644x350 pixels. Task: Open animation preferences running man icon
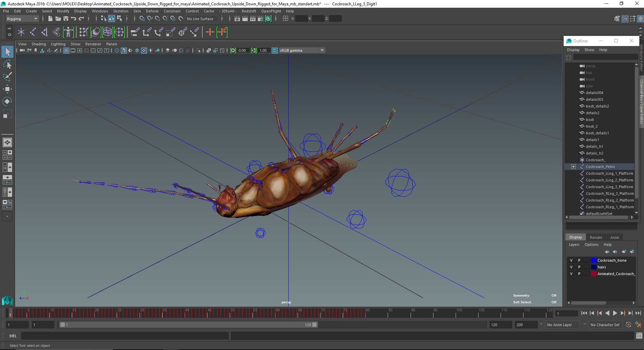point(638,325)
